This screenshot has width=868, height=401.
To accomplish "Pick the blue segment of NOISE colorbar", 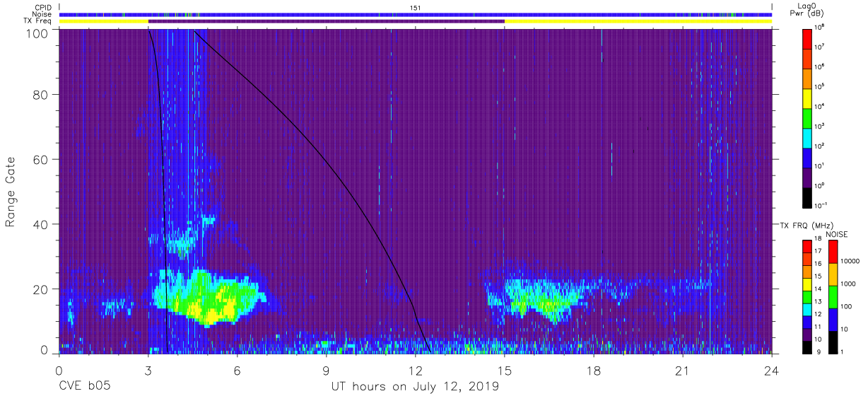I will 832,320.
